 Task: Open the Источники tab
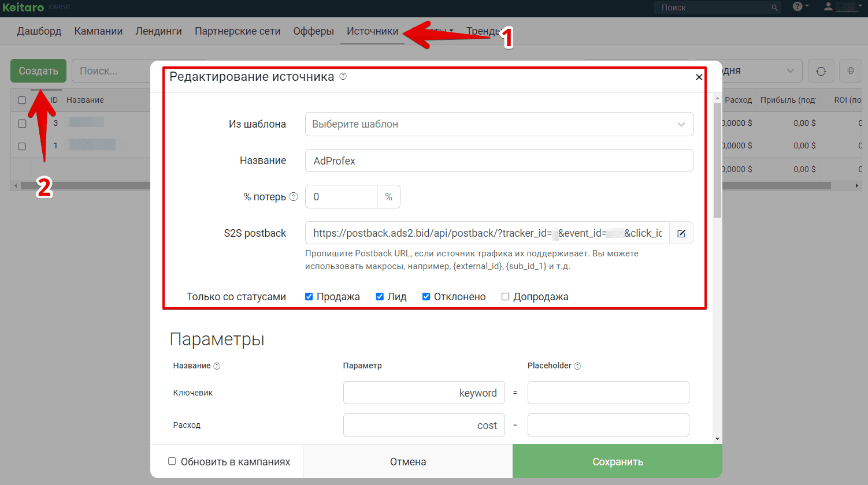tap(373, 31)
